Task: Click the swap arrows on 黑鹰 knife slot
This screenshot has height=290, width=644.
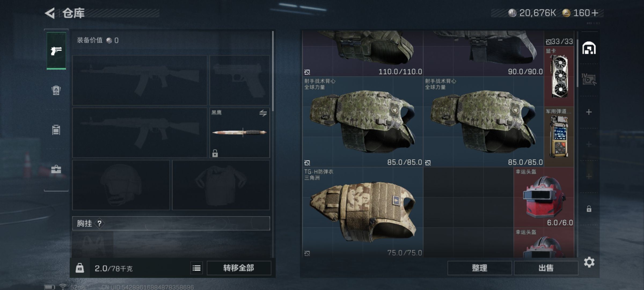Action: (x=263, y=113)
